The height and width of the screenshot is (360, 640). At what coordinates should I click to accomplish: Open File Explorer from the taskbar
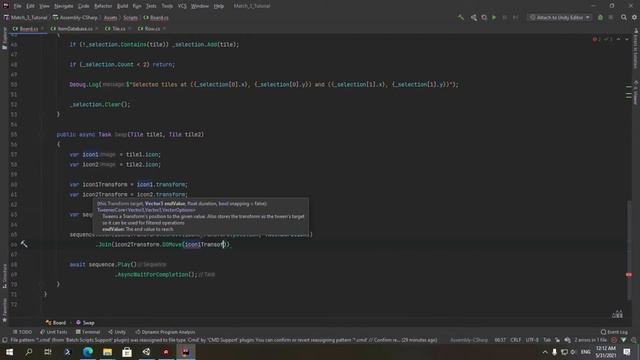107,352
